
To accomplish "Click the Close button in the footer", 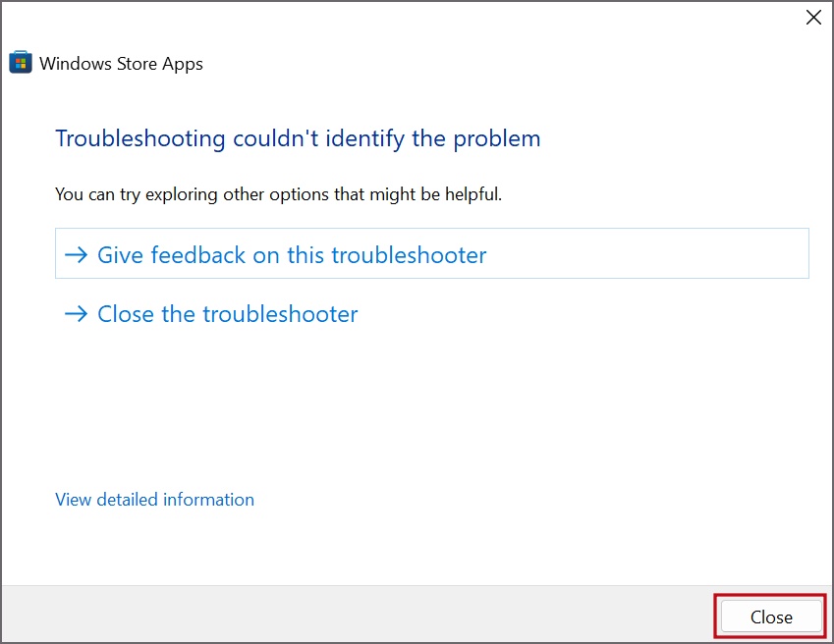I will point(771,617).
